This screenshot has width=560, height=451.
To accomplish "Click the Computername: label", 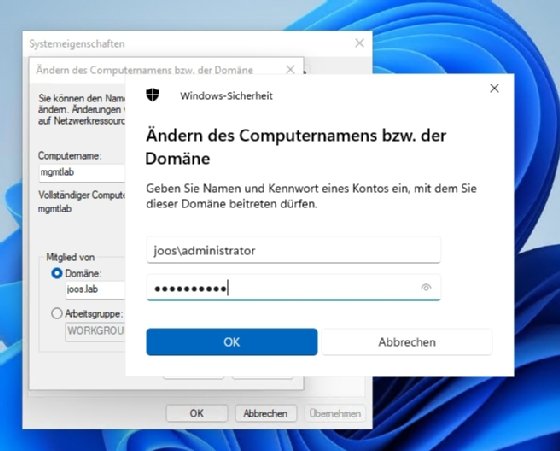I will [x=70, y=156].
